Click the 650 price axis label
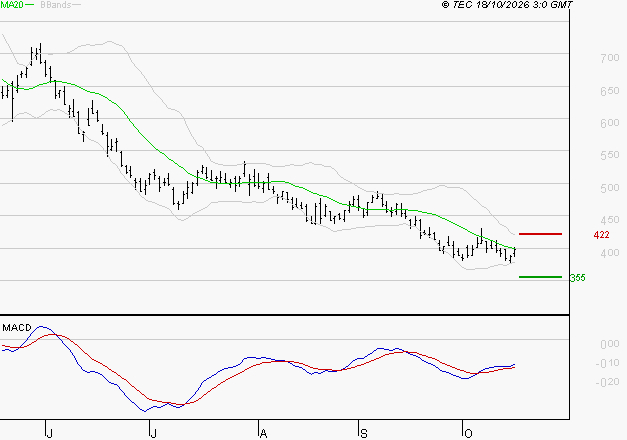The width and height of the screenshot is (627, 440). pyautogui.click(x=610, y=91)
